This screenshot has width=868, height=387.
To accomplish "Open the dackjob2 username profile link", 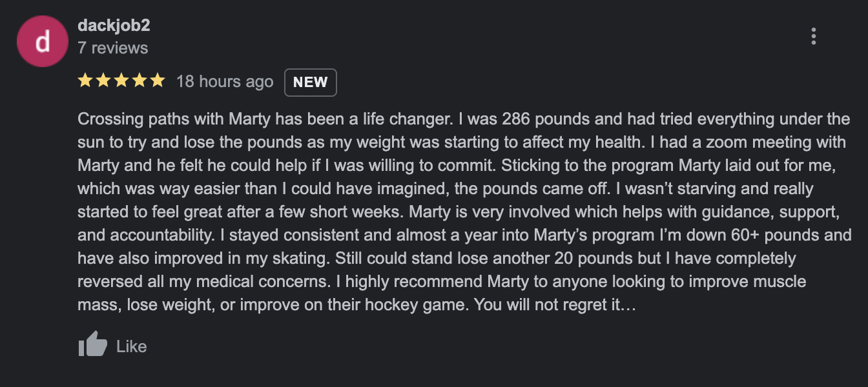I will [x=114, y=26].
